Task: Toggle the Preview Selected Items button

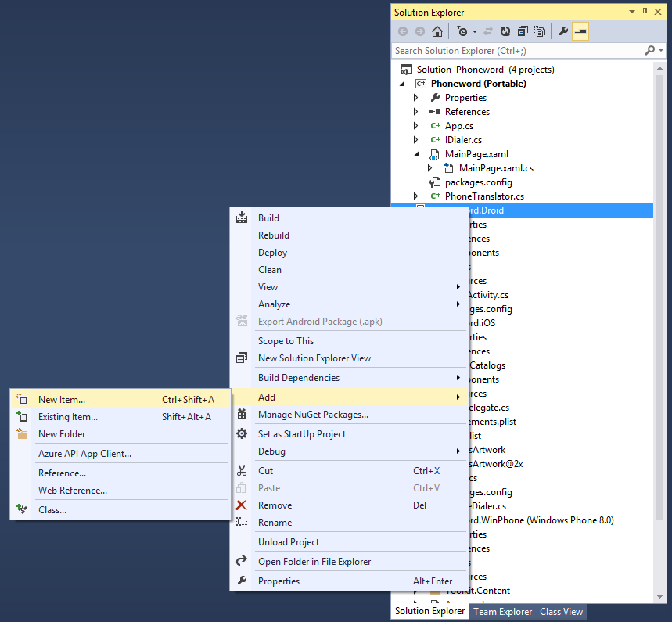Action: [580, 31]
